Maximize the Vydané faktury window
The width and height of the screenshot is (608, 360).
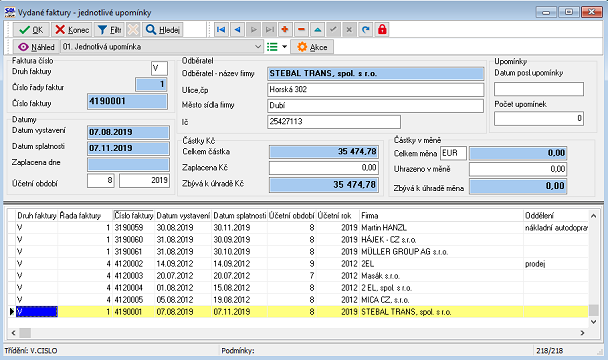[x=569, y=12]
